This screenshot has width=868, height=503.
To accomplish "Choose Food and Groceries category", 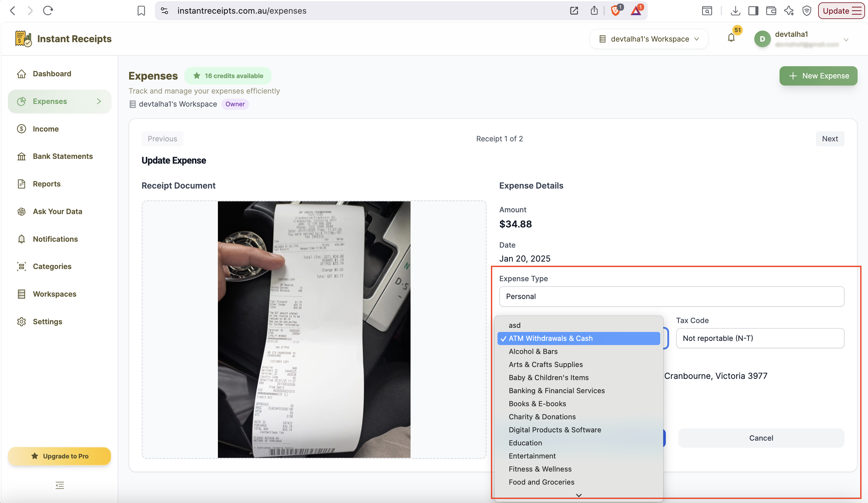I will 579,482.
